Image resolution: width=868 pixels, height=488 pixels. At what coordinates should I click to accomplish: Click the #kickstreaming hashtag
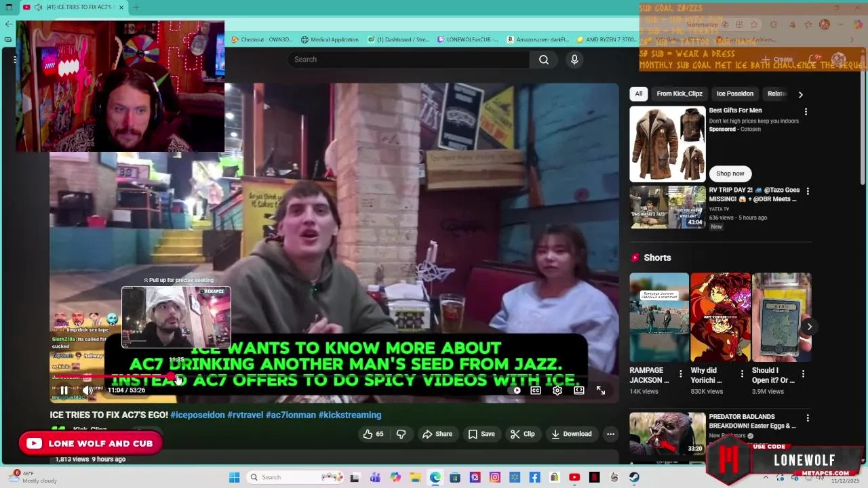[x=350, y=415]
